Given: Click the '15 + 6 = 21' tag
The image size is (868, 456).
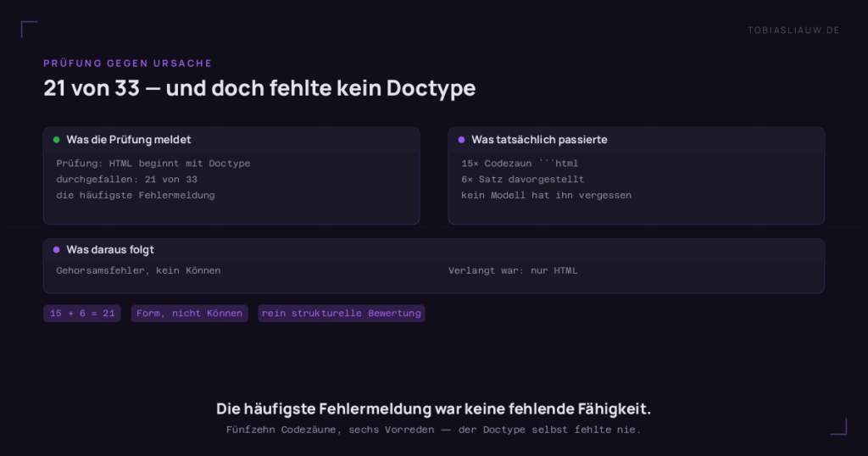Looking at the screenshot, I should click(82, 314).
